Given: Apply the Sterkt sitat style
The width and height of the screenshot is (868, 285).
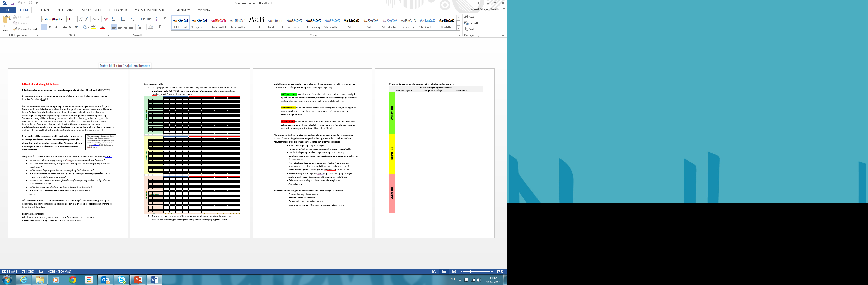Looking at the screenshot, I should pos(389,23).
